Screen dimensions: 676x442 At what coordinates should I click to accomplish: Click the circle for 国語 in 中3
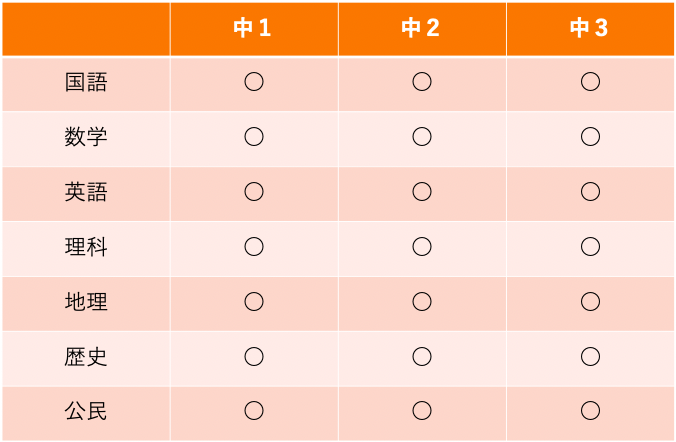pyautogui.click(x=590, y=82)
